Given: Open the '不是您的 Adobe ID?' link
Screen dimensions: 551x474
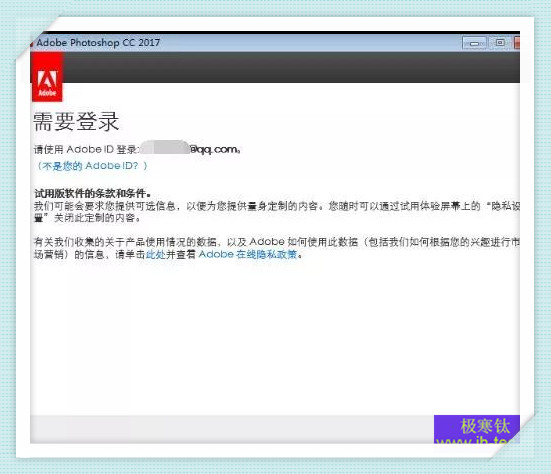Looking at the screenshot, I should [x=92, y=166].
